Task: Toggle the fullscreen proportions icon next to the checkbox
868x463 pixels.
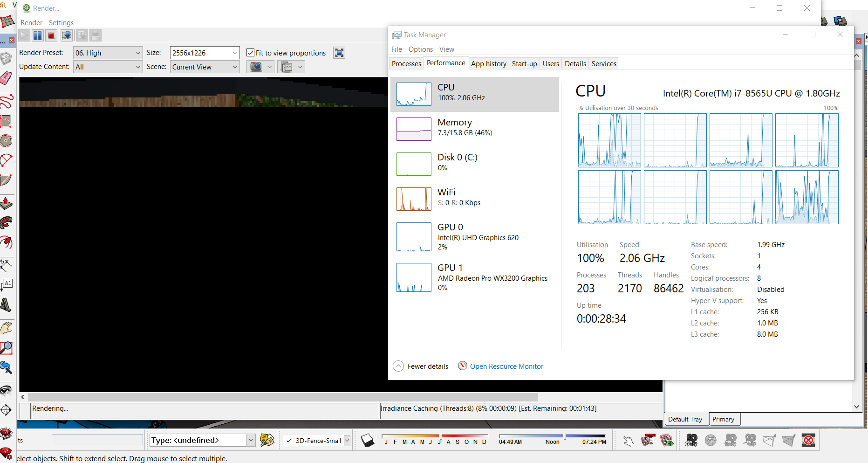Action: (339, 52)
